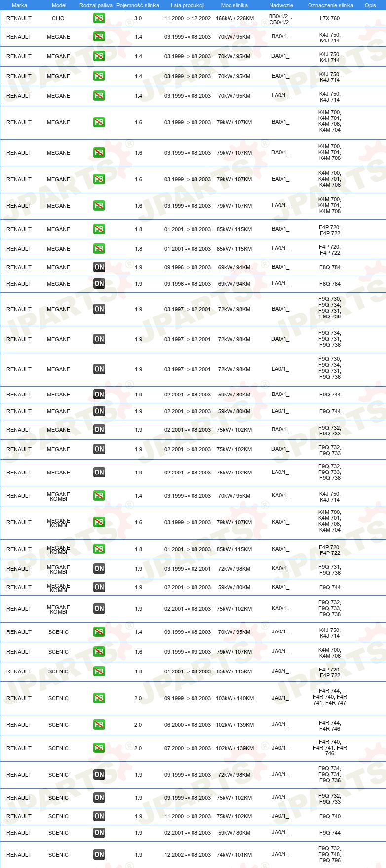Select the 74kW / 101KM power cell

click(x=234, y=855)
